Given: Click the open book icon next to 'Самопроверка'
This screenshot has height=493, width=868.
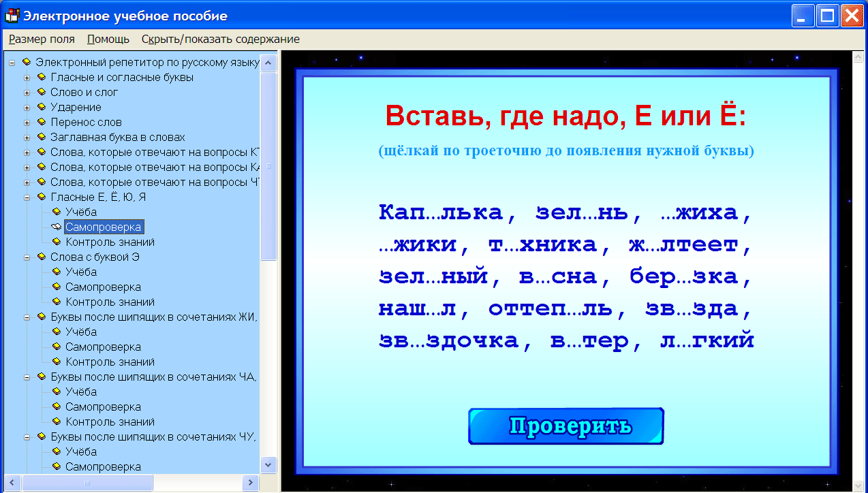Looking at the screenshot, I should (x=55, y=227).
